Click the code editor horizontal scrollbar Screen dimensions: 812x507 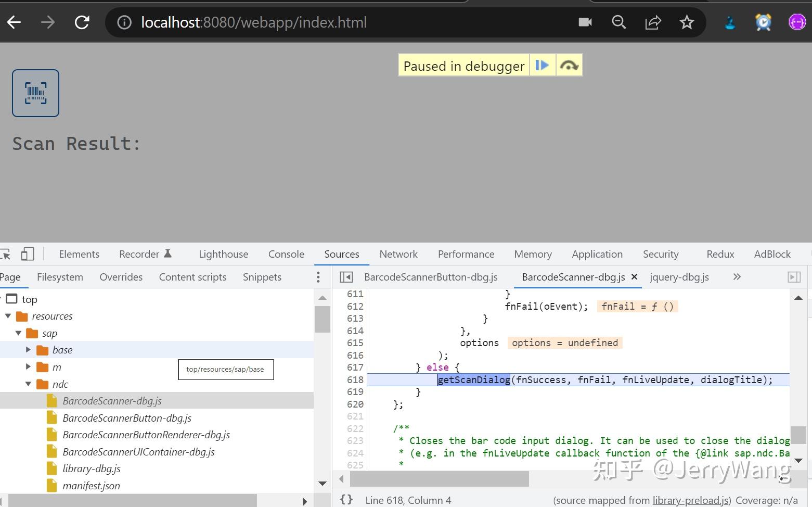(440, 478)
